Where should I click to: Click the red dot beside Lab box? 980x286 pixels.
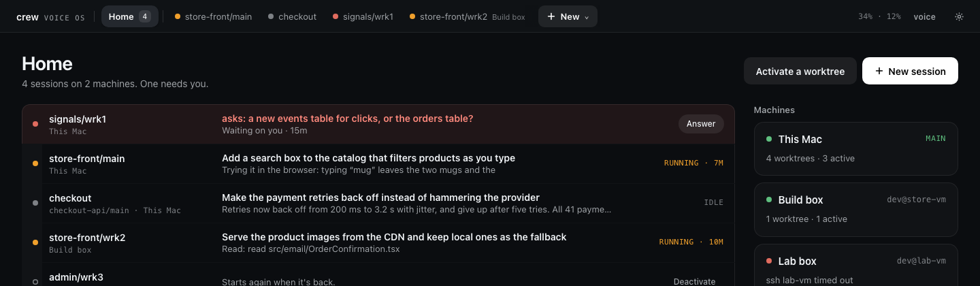(x=769, y=261)
